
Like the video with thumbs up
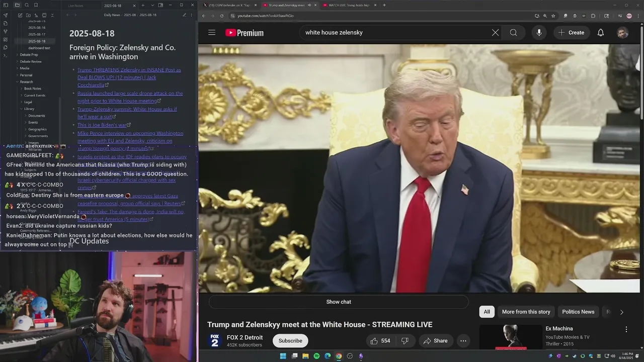(x=380, y=341)
